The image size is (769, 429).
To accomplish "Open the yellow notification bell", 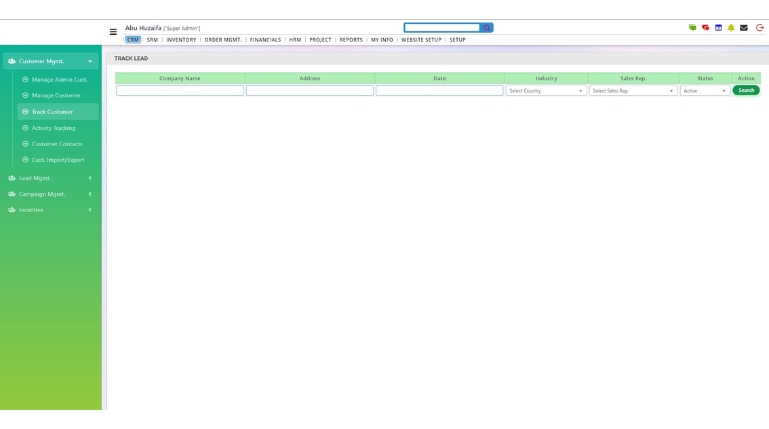I will 731,28.
